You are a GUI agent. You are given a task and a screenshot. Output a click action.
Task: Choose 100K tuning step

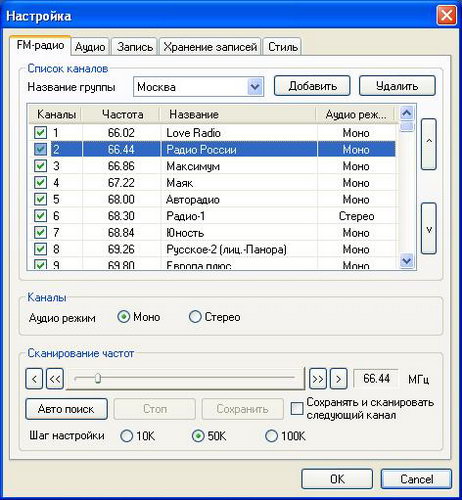pos(271,436)
